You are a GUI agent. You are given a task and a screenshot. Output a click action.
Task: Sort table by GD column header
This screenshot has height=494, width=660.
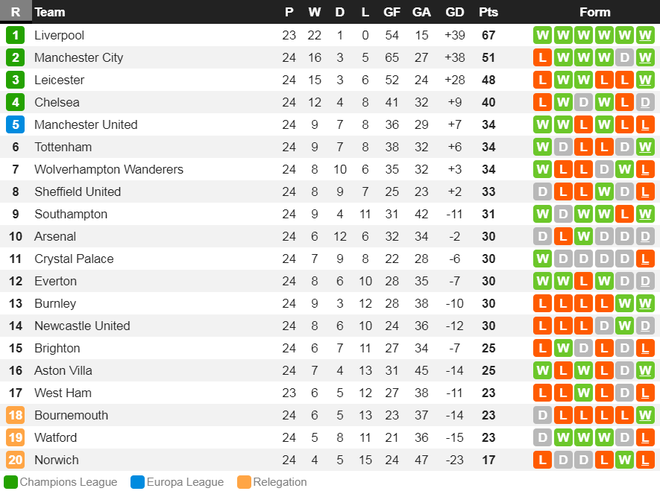(455, 12)
